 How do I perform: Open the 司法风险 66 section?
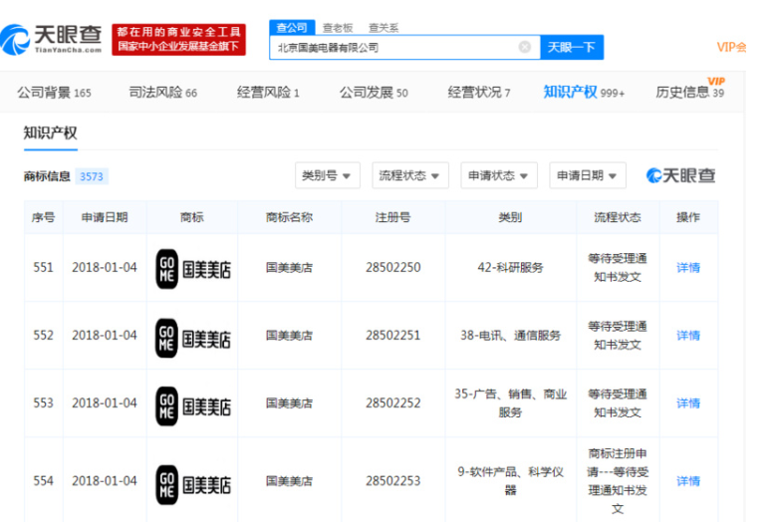coord(162,93)
